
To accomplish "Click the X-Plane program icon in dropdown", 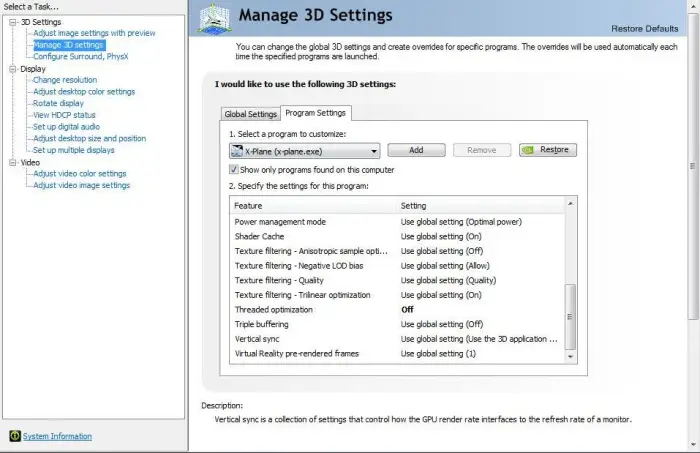I will point(237,151).
